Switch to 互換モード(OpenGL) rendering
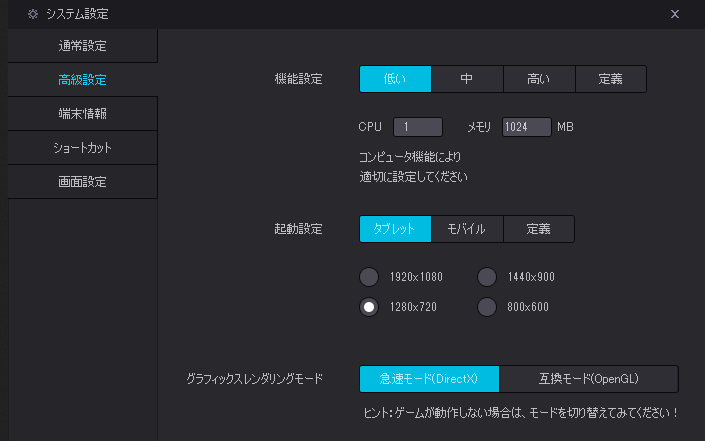 coord(589,379)
